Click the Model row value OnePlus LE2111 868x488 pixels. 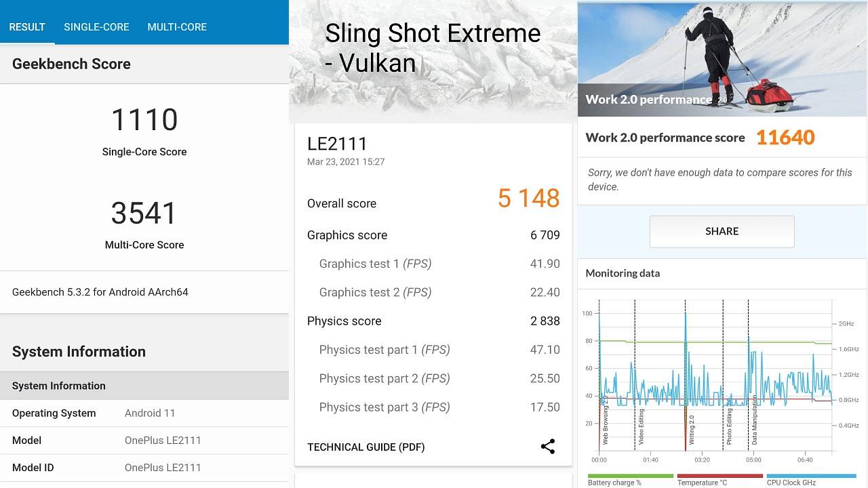(x=163, y=441)
